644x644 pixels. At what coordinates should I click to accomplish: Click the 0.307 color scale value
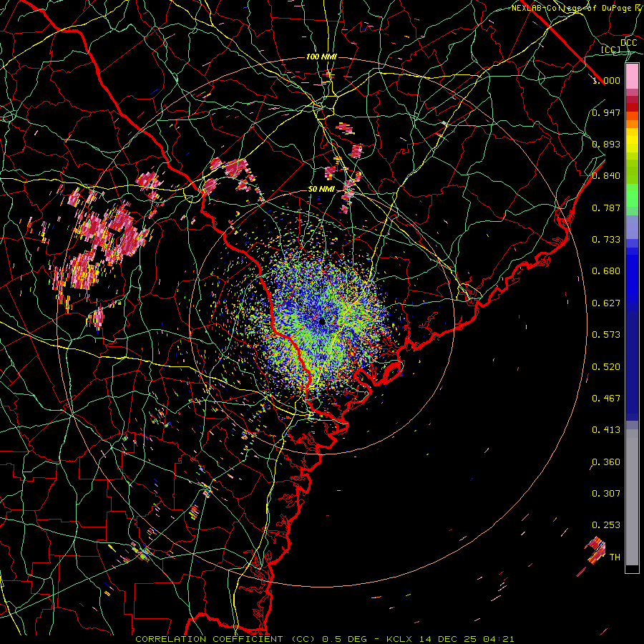[x=606, y=494]
